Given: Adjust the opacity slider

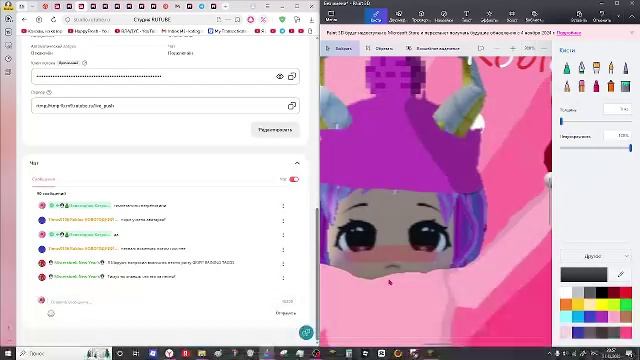Looking at the screenshot, I should point(596,148).
